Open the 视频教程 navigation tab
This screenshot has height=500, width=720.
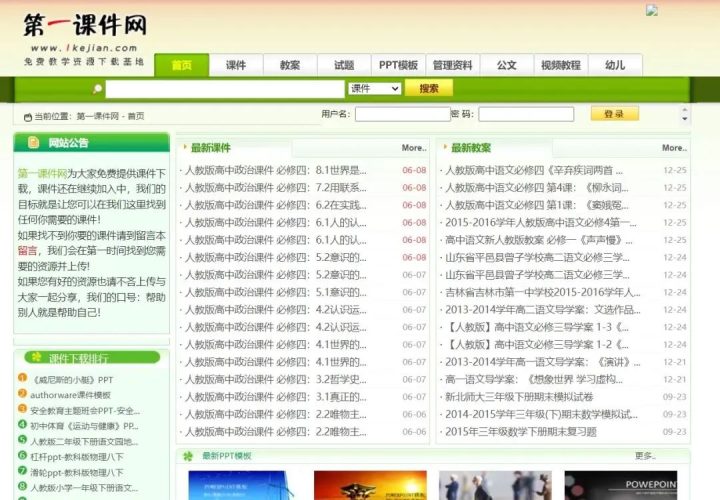pos(561,65)
